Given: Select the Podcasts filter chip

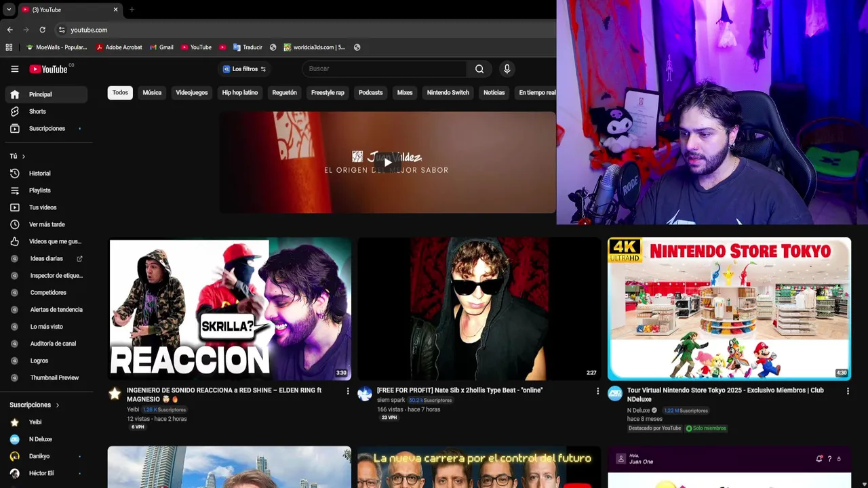Looking at the screenshot, I should pos(370,93).
